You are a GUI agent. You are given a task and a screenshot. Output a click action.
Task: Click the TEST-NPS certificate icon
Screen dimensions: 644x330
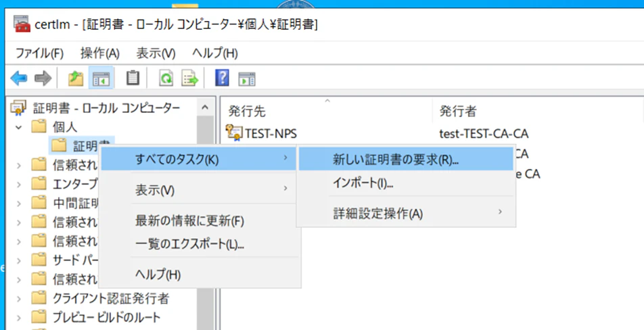coord(235,133)
